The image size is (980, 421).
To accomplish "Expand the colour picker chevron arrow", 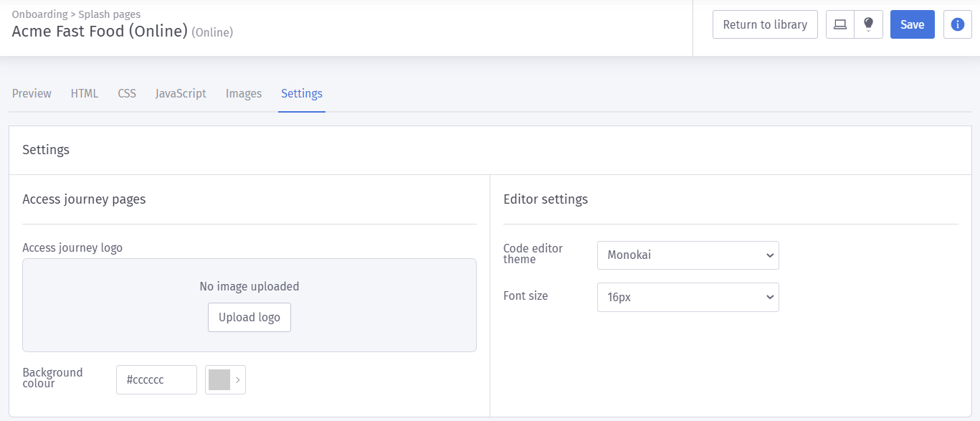I will point(238,379).
